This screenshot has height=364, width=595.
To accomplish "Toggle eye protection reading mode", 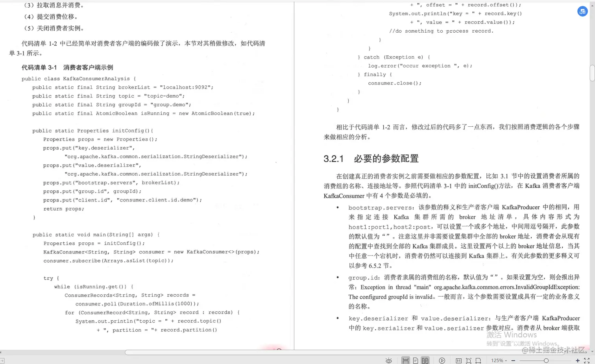I will [389, 360].
